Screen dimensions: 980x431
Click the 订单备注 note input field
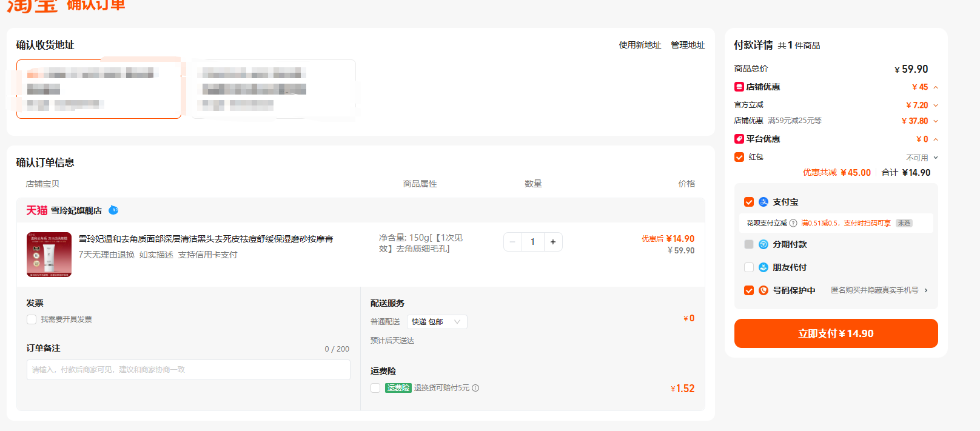[x=189, y=370]
